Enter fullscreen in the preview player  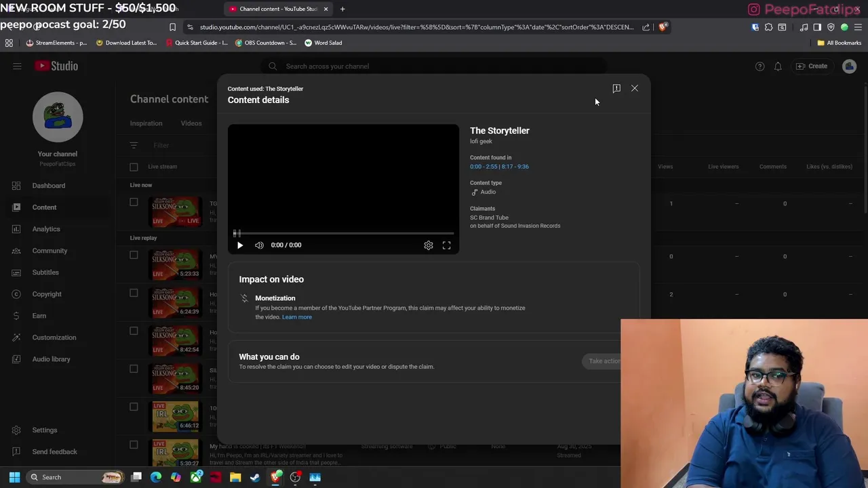447,245
